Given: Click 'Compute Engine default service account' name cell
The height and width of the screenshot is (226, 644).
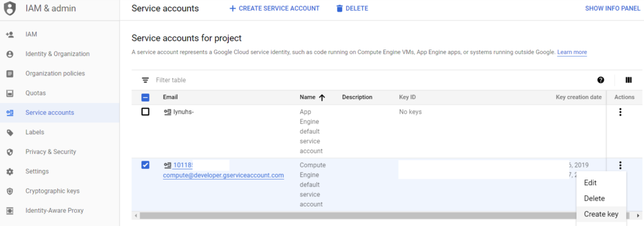Looking at the screenshot, I should pyautogui.click(x=313, y=185).
